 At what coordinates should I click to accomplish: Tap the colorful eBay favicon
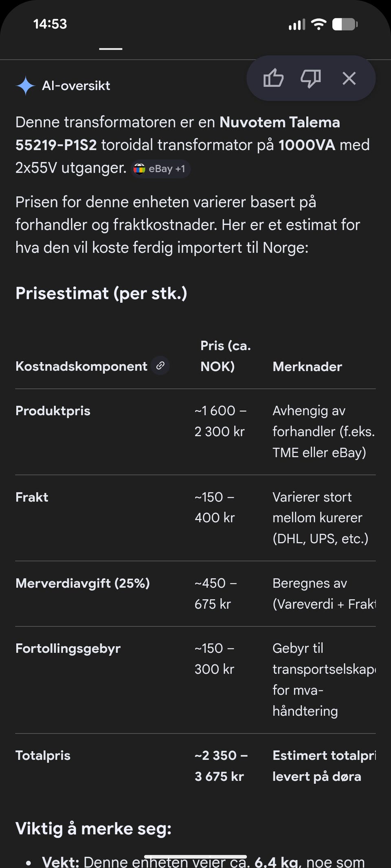click(139, 168)
